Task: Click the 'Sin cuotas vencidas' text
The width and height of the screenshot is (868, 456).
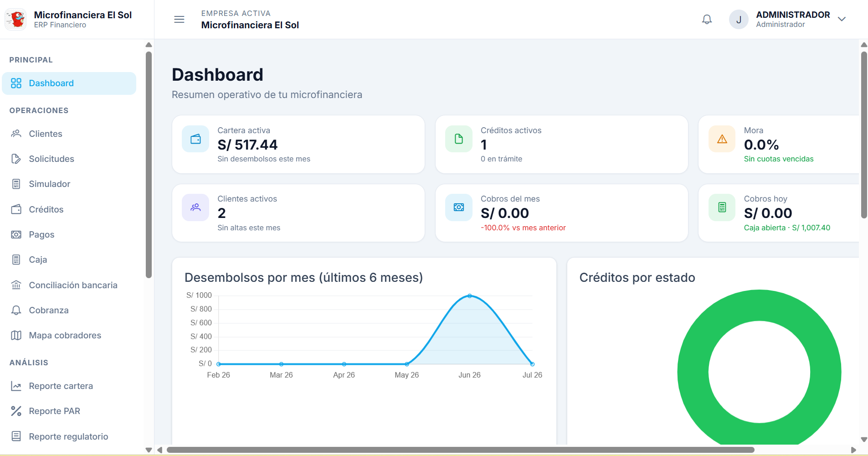Action: click(779, 159)
